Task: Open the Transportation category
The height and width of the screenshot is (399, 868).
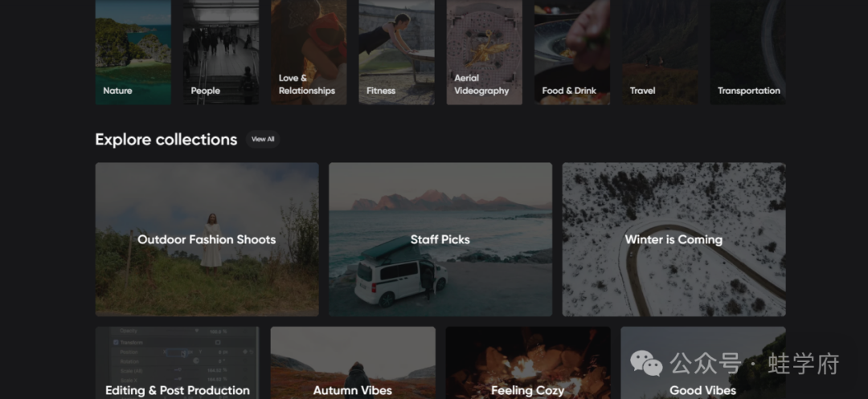Action: point(747,52)
